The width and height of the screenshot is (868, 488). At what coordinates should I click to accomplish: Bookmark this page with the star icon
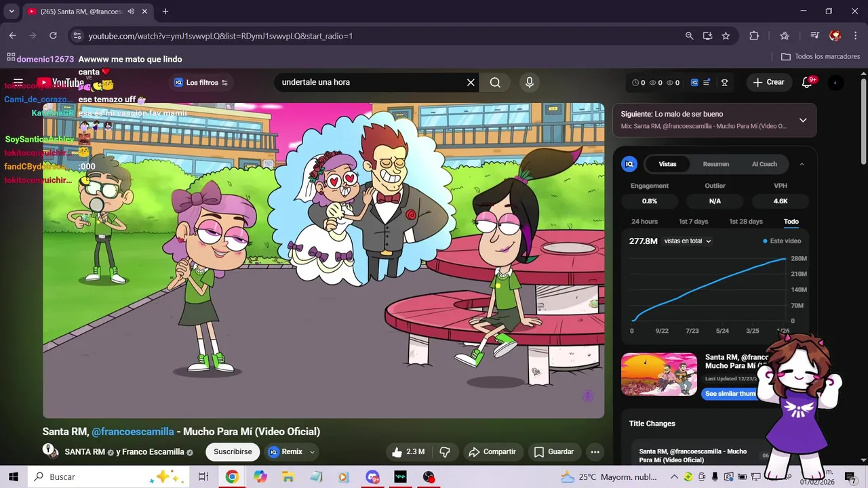[726, 36]
